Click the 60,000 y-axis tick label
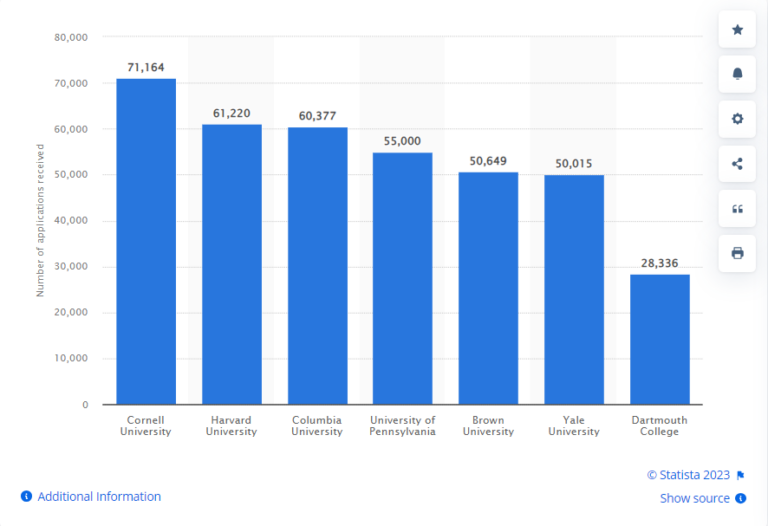Viewport: 768px width, 526px height. pos(71,129)
